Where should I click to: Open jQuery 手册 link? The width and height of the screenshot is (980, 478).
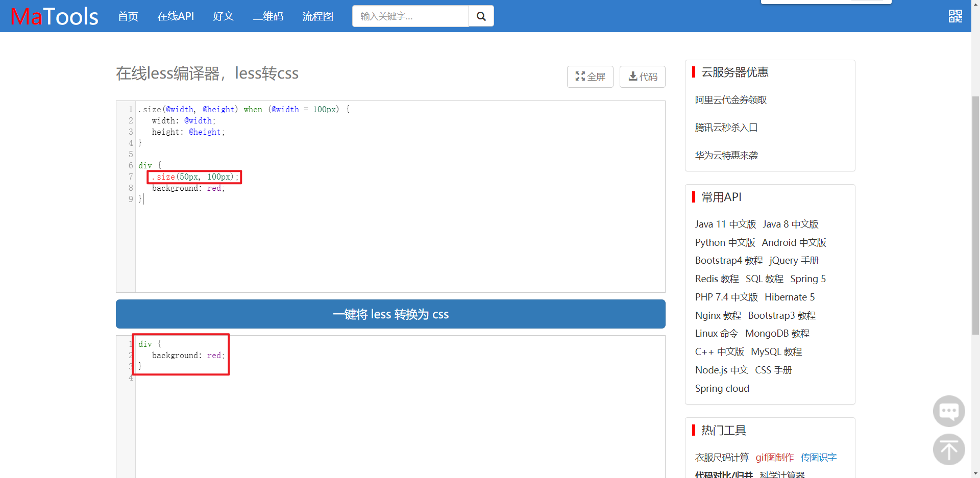coord(794,260)
